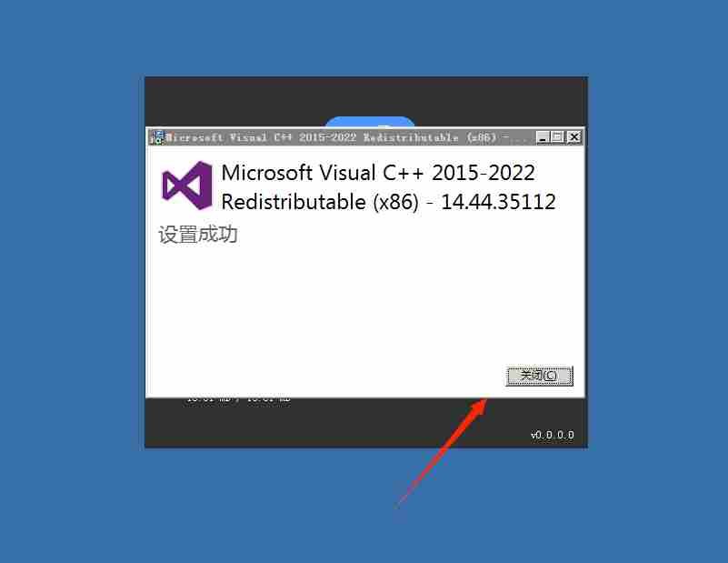The image size is (728, 563).
Task: Click the Redistributable (x86) text line
Action: tap(320, 202)
